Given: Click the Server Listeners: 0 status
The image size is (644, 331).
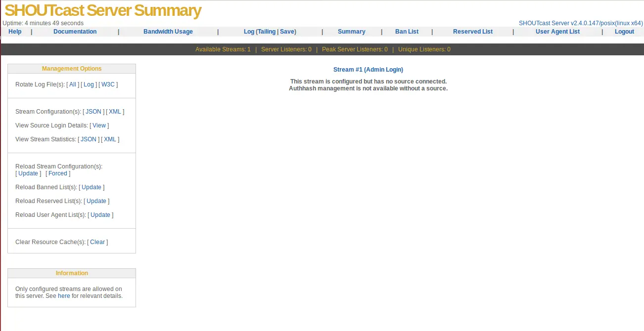Looking at the screenshot, I should click(x=286, y=49).
